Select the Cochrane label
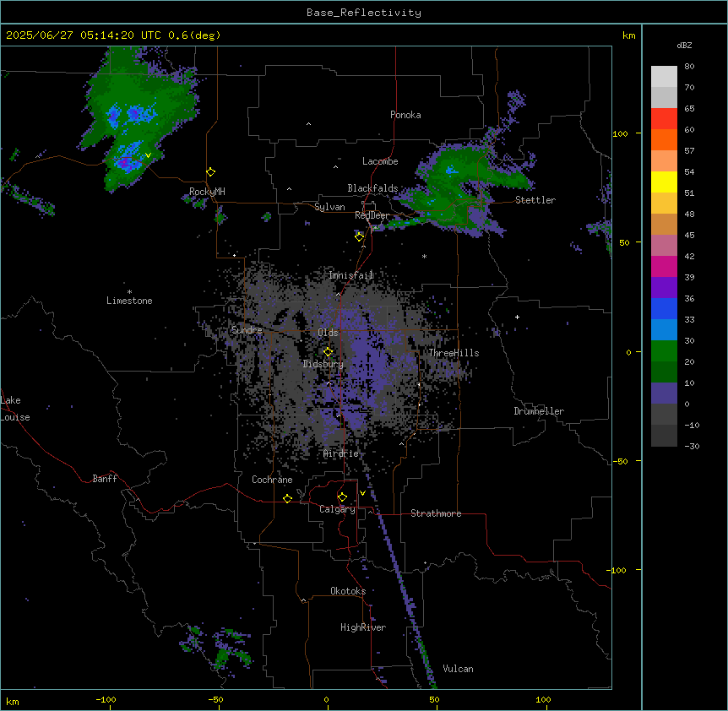Viewport: 728px width, 711px height. [272, 480]
